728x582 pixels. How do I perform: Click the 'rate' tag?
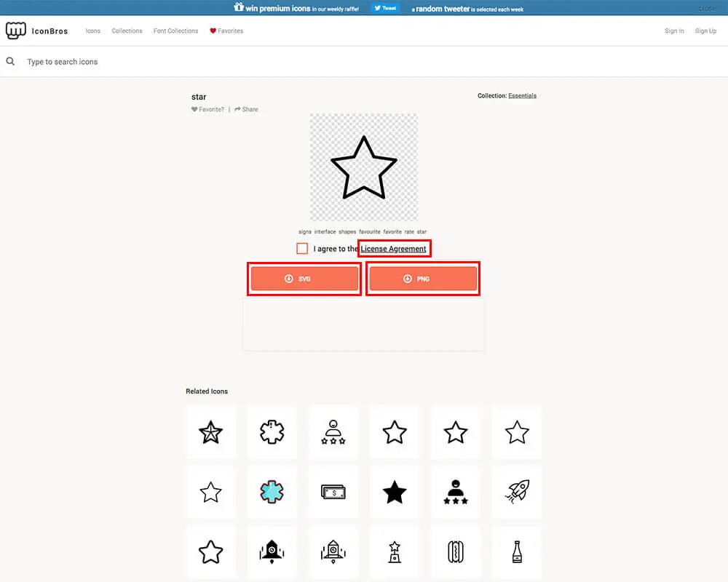pos(409,231)
